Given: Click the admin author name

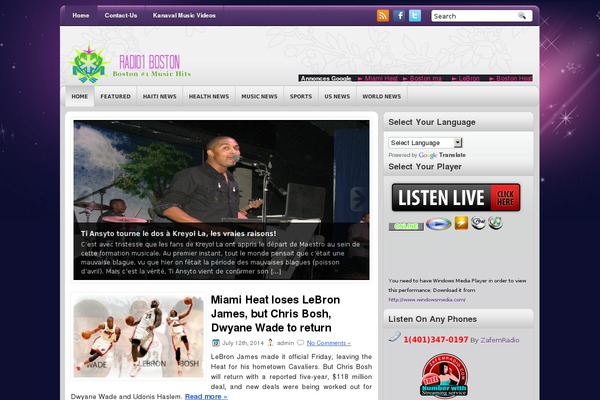Looking at the screenshot, I should pyautogui.click(x=285, y=343).
